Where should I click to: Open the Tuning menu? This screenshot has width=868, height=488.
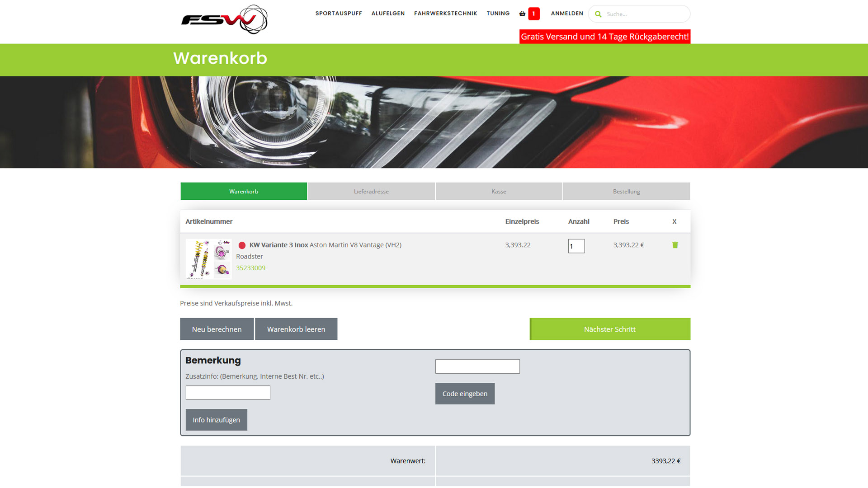[498, 14]
